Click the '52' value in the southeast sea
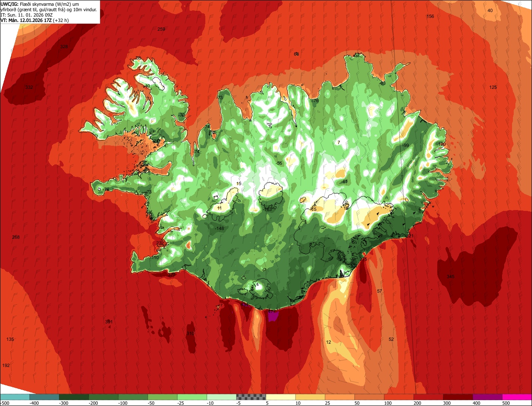This screenshot has width=532, height=406. (x=391, y=339)
